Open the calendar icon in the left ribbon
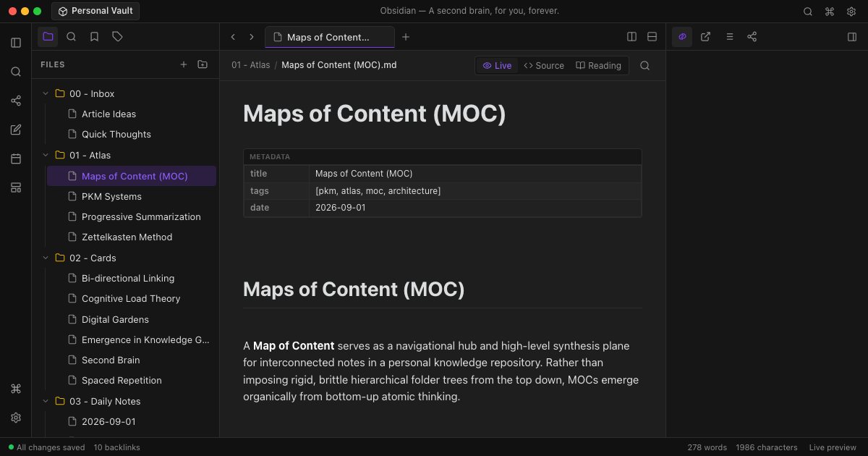868x456 pixels. [16, 159]
